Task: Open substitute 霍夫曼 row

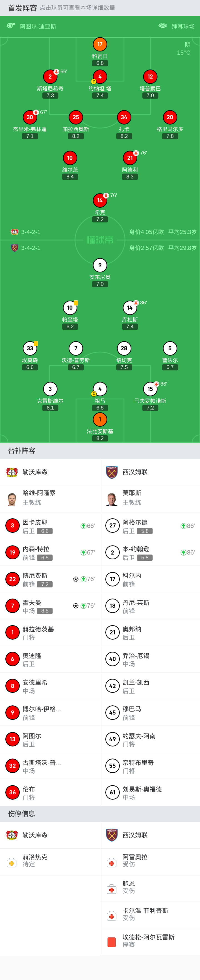Action: 50,606
